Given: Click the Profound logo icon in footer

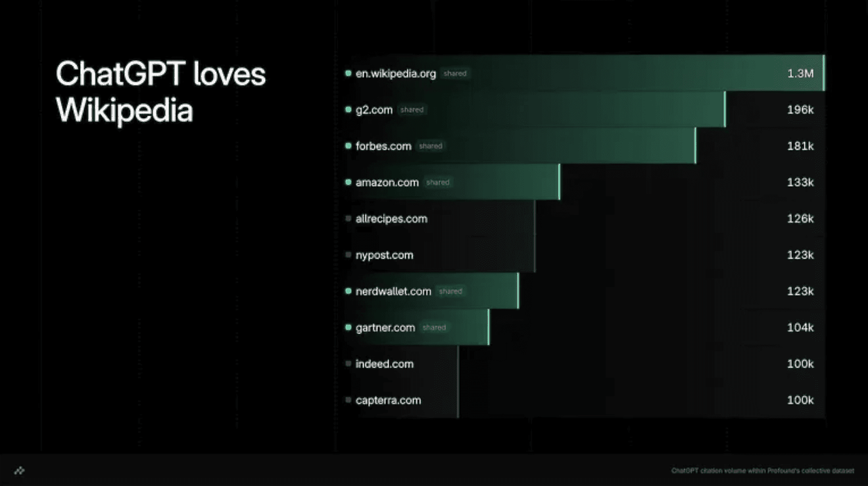Looking at the screenshot, I should coord(19,470).
